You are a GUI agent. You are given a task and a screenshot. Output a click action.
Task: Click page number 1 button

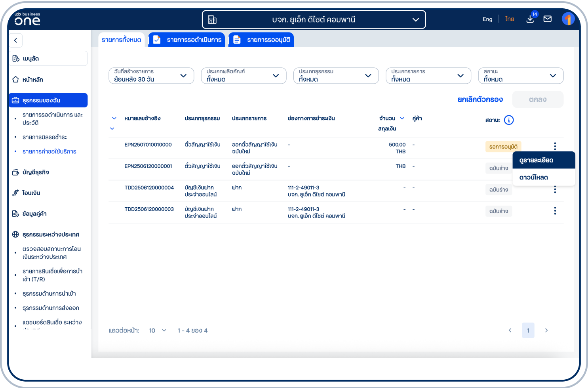coord(528,330)
